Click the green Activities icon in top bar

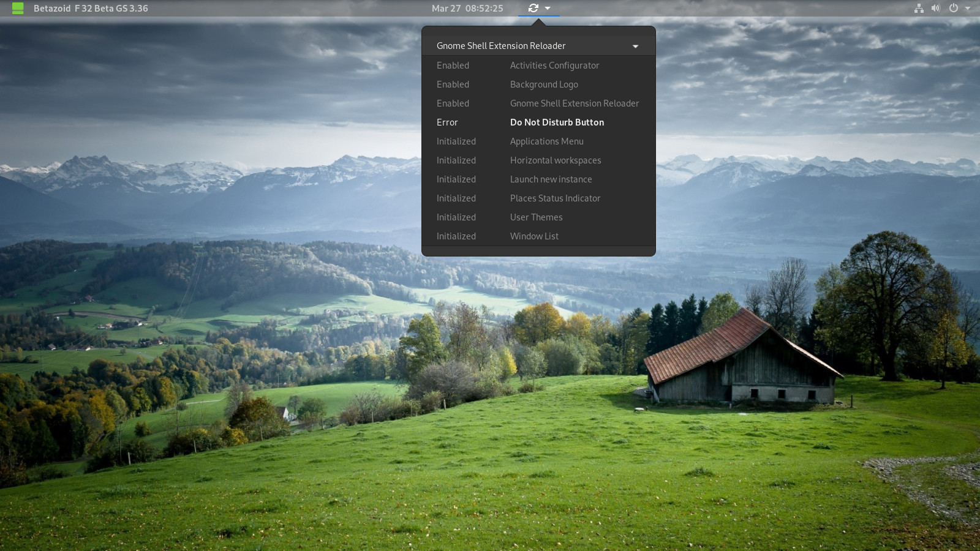(18, 8)
